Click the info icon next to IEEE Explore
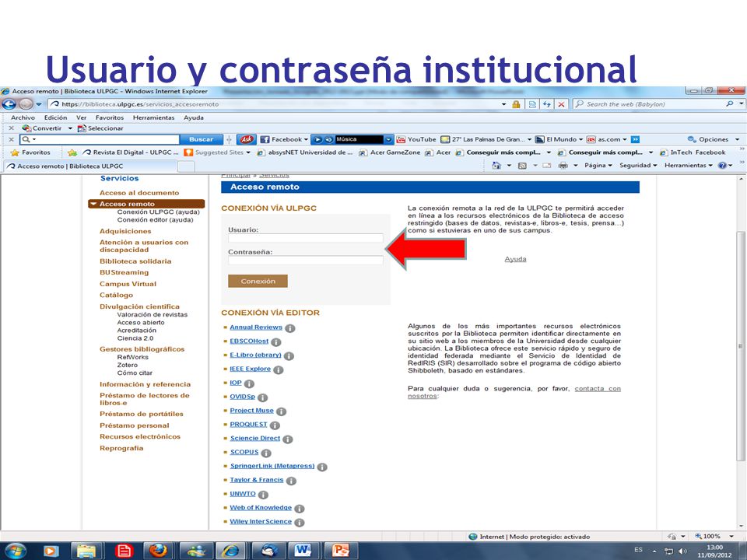 click(x=279, y=369)
